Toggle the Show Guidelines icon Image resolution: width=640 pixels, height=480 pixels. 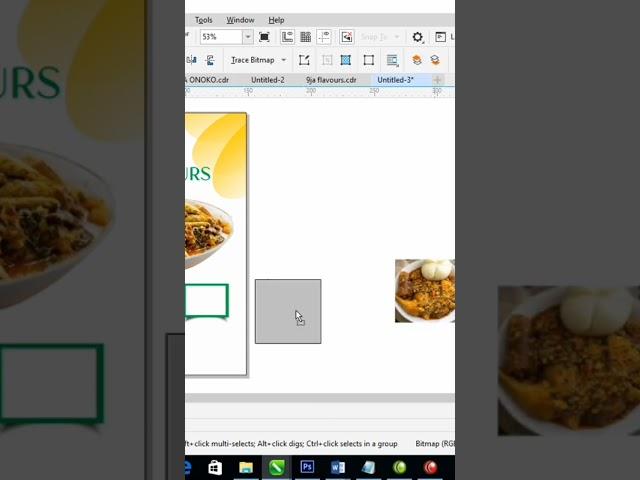(x=324, y=37)
